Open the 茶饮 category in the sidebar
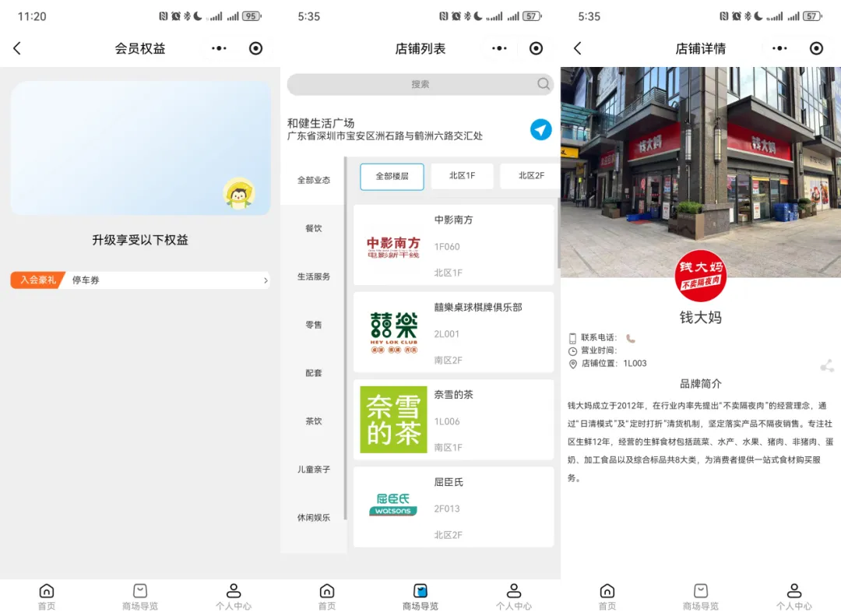The image size is (841, 616). click(313, 421)
